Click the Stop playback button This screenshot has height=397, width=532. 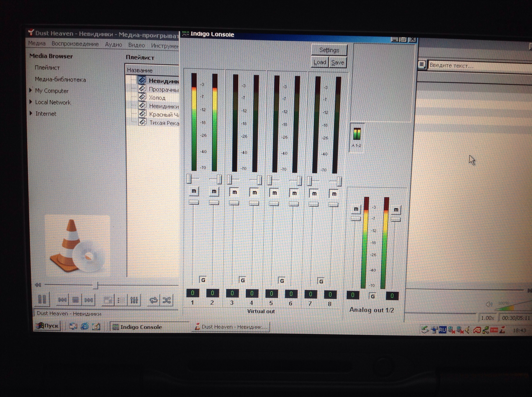click(75, 300)
